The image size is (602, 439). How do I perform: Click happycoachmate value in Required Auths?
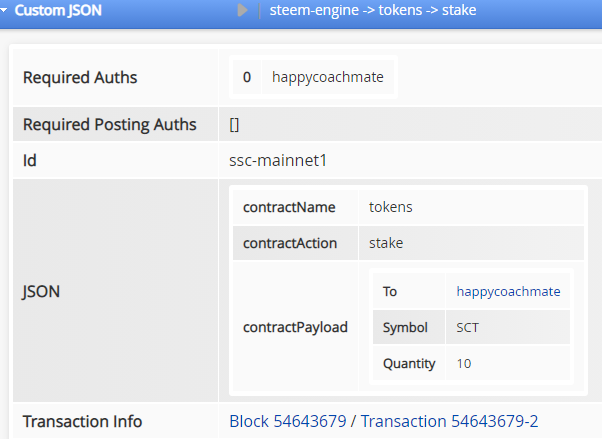(327, 77)
